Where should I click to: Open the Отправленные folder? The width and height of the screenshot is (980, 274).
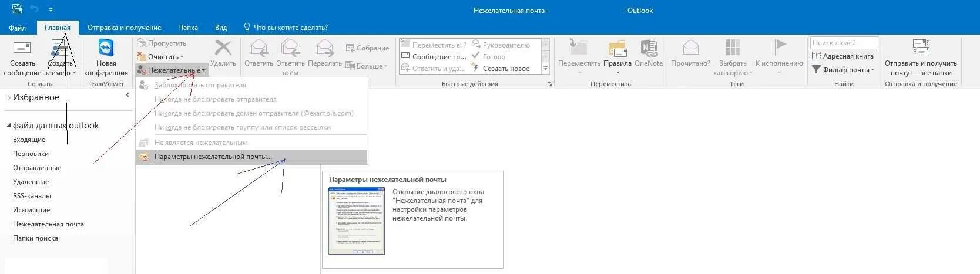click(x=37, y=168)
